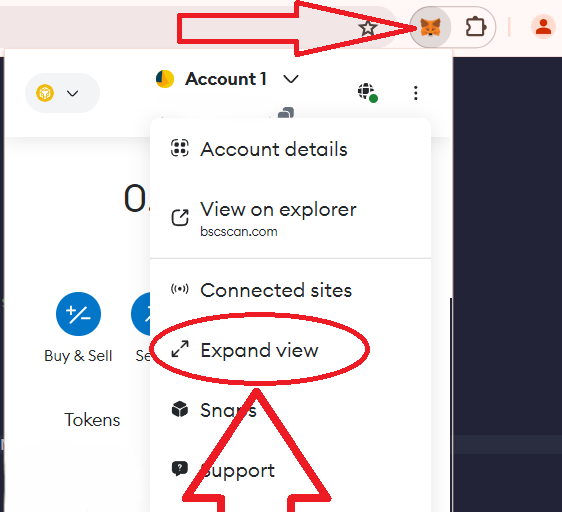Viewport: 562px width, 512px height.
Task: Click the Buy & Sell round button
Action: coord(78,314)
